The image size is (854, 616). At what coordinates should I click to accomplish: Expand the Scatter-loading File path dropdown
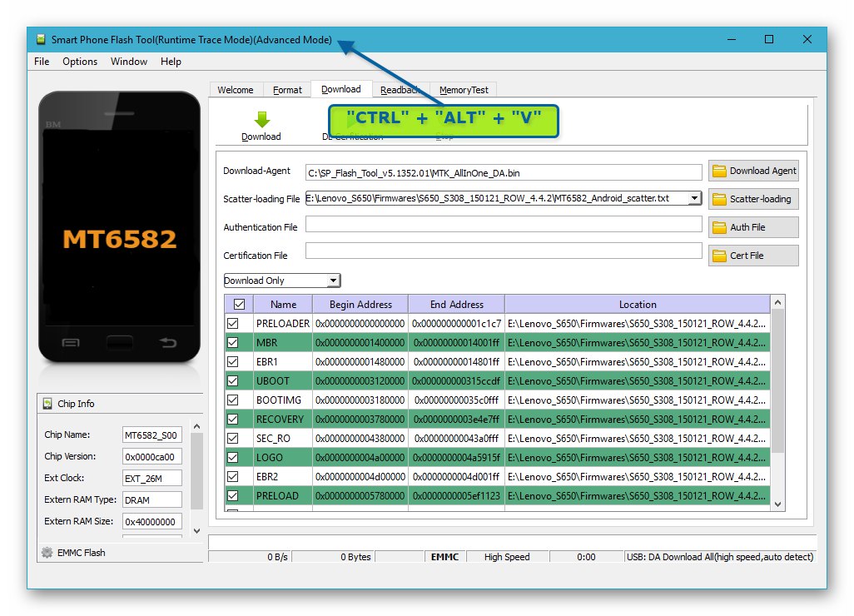[x=694, y=198]
